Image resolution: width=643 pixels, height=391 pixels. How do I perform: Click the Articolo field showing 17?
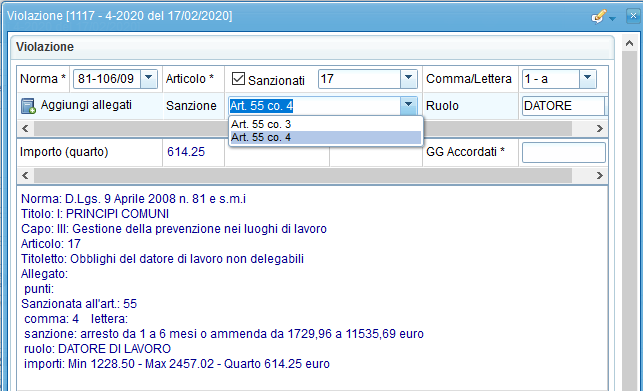(x=359, y=78)
